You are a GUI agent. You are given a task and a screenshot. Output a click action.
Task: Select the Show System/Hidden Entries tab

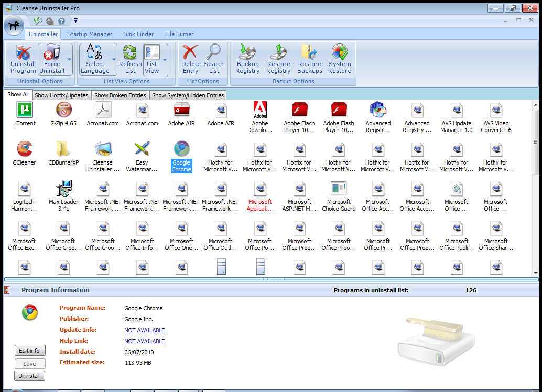point(188,95)
